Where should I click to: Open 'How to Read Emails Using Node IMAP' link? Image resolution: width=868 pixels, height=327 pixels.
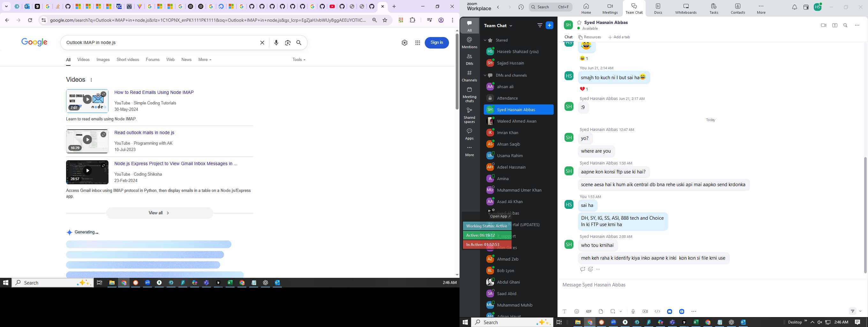click(x=154, y=92)
